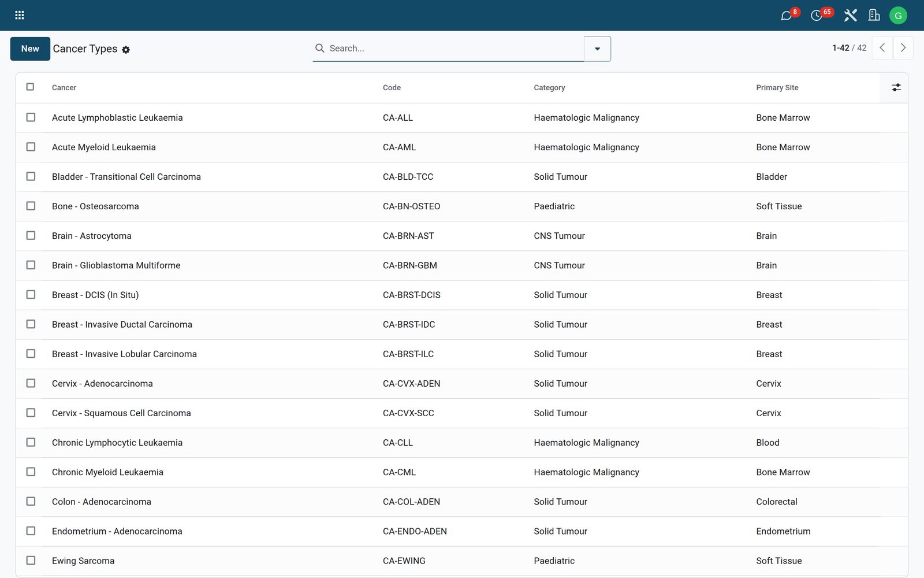This screenshot has width=924, height=578.
Task: Open the apps grid menu
Action: (x=19, y=16)
